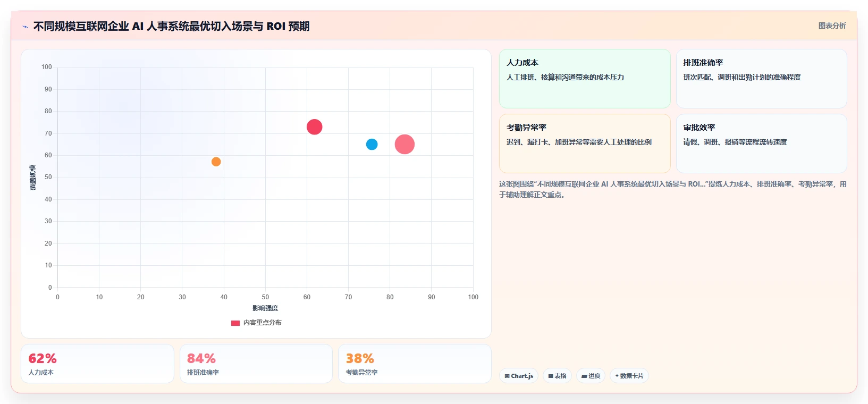Click the 内容重点分布 legend label

[x=263, y=323]
